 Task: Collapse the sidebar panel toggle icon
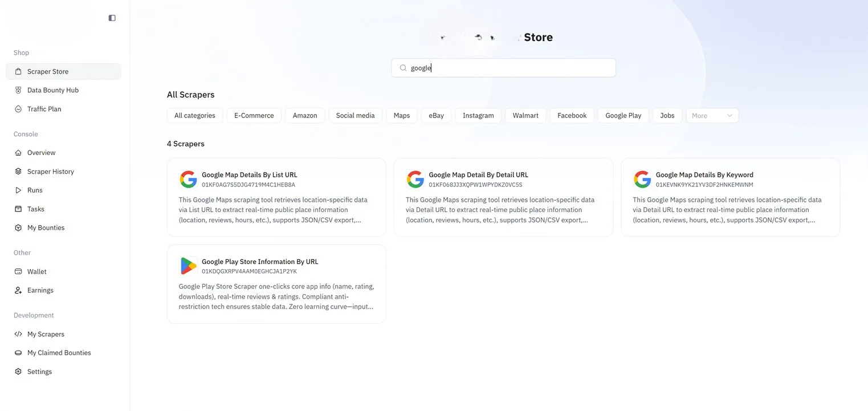(x=112, y=18)
